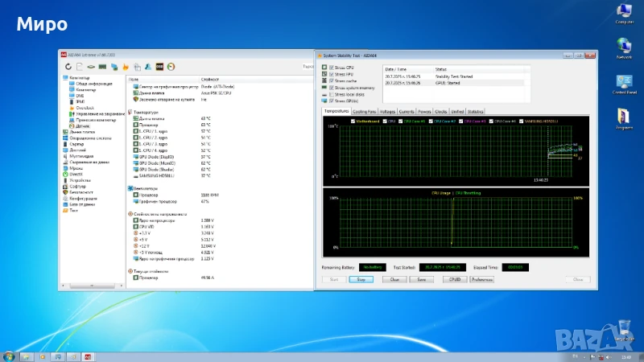Image resolution: width=644 pixels, height=362 pixels.
Task: Select the DirectX item in the tree
Action: [x=76, y=174]
